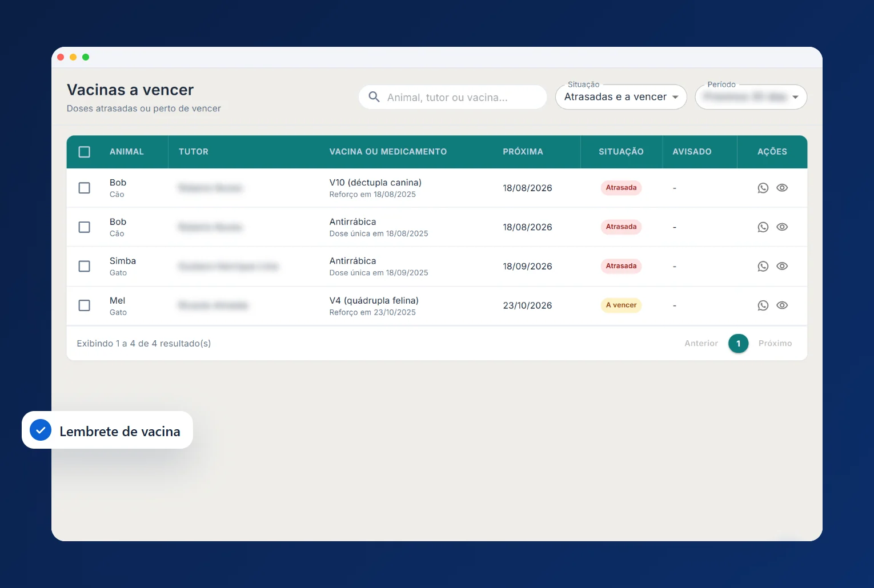Screen dimensions: 874x588
Task: Click the V4 (quádrupla felina) cell
Action: click(374, 301)
